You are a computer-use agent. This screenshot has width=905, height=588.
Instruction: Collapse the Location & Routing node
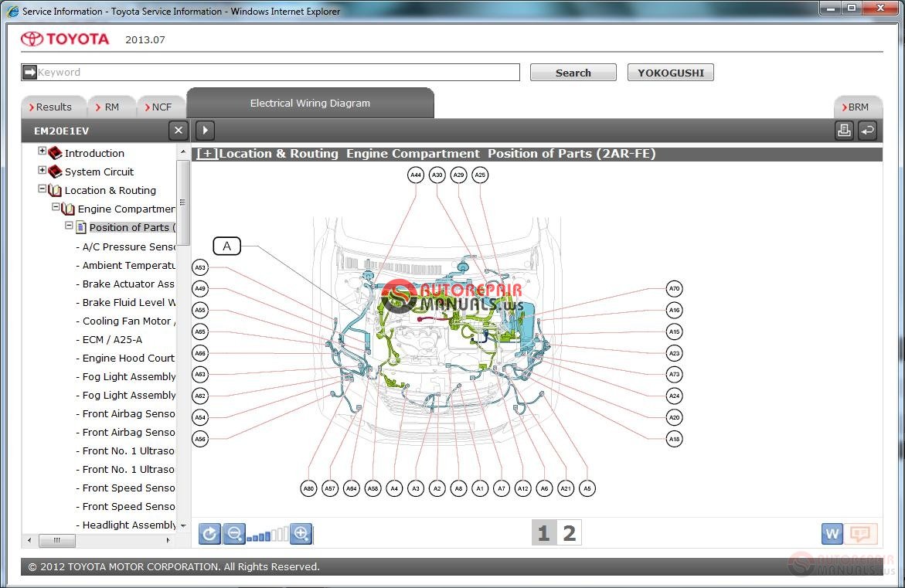click(43, 189)
